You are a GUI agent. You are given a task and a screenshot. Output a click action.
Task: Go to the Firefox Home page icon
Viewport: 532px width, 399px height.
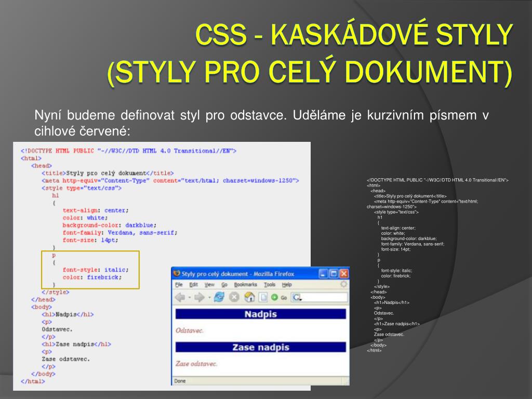click(249, 298)
